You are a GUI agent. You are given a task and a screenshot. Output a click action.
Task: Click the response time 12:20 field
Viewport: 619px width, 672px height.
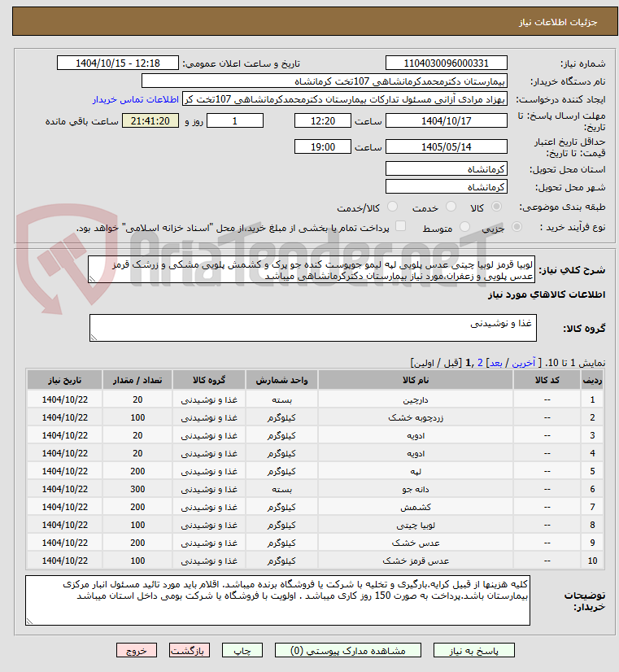[x=323, y=121]
